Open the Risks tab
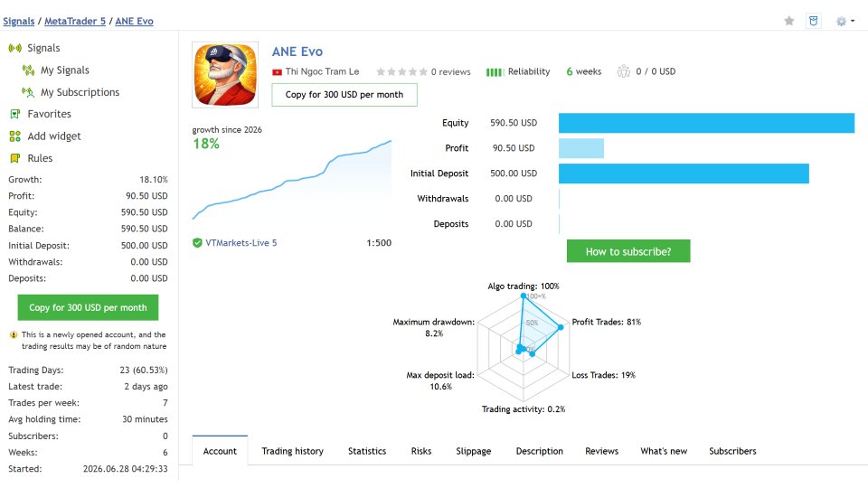868x488 pixels. (421, 451)
